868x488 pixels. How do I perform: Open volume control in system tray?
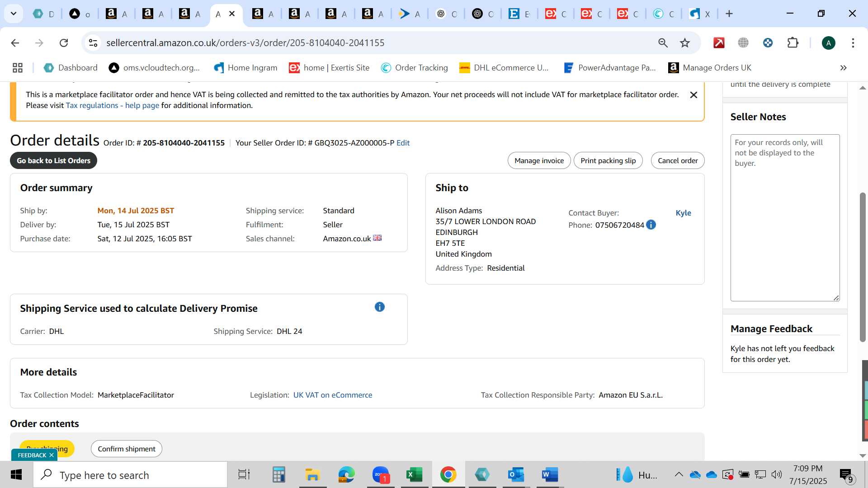click(777, 474)
